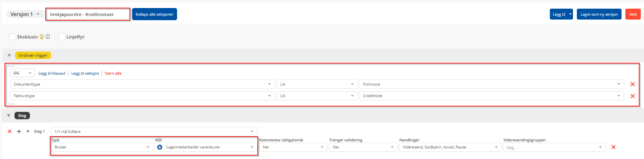The image size is (644, 159).
Task: Expand Steg 1 row arrow
Action: point(28,131)
